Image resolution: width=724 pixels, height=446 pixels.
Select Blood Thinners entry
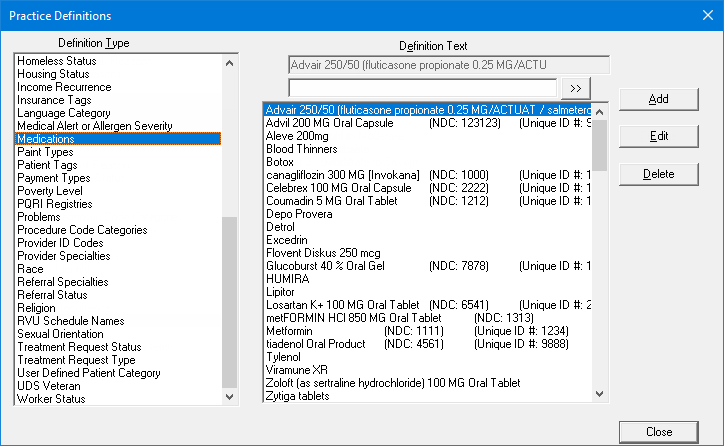pyautogui.click(x=428, y=149)
